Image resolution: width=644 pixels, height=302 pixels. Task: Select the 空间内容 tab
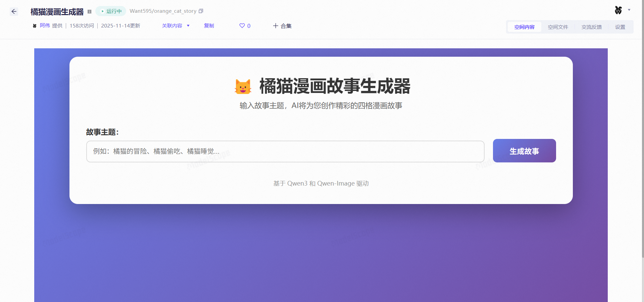tap(524, 27)
